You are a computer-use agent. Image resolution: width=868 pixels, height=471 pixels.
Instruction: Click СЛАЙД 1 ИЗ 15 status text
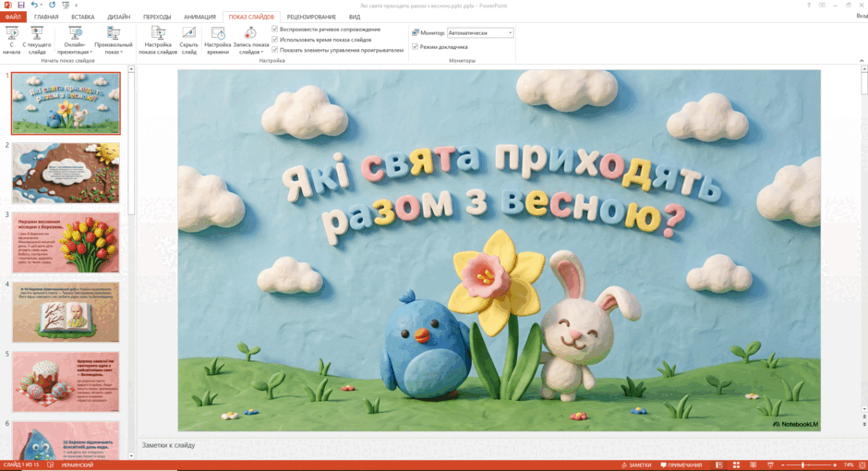coord(21,465)
